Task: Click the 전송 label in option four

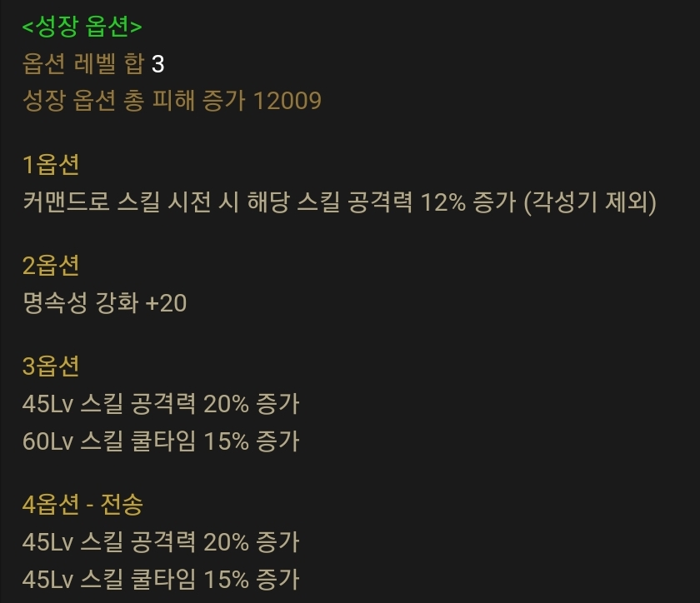Action: tap(122, 505)
